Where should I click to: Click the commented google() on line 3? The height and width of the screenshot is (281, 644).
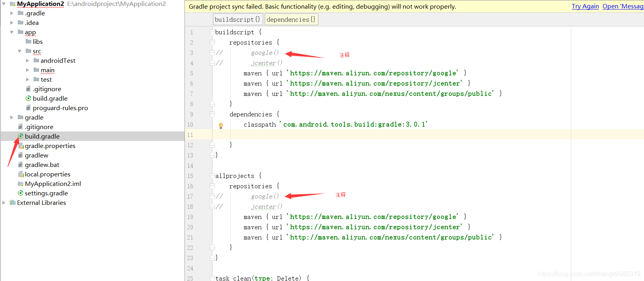click(265, 52)
